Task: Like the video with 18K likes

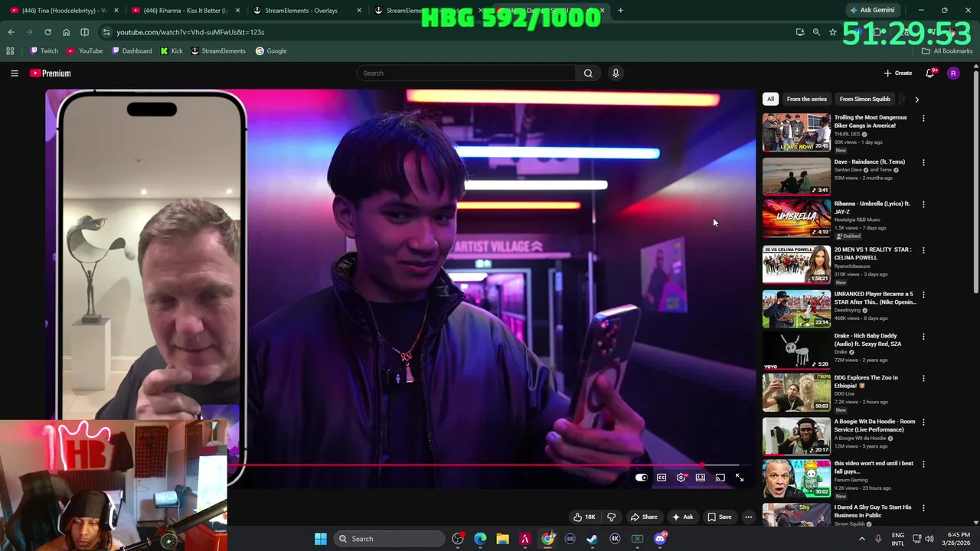Action: (584, 517)
